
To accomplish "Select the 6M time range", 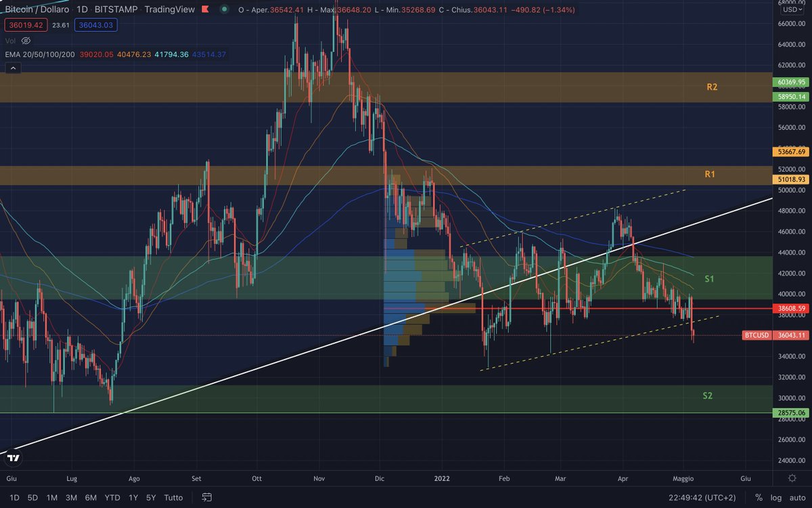I will (91, 497).
